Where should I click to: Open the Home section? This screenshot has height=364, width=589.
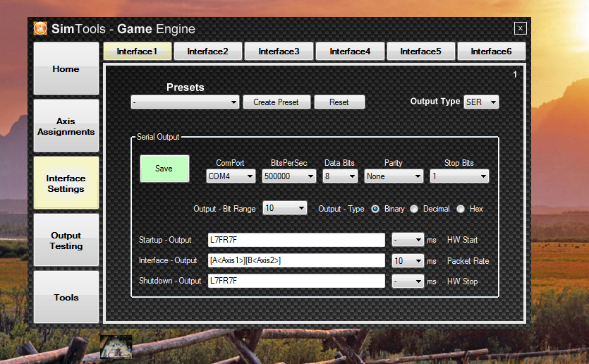[x=66, y=68]
